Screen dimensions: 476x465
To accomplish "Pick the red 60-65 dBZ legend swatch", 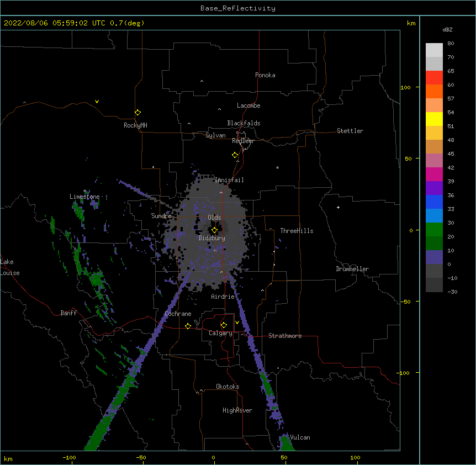I will click(434, 78).
